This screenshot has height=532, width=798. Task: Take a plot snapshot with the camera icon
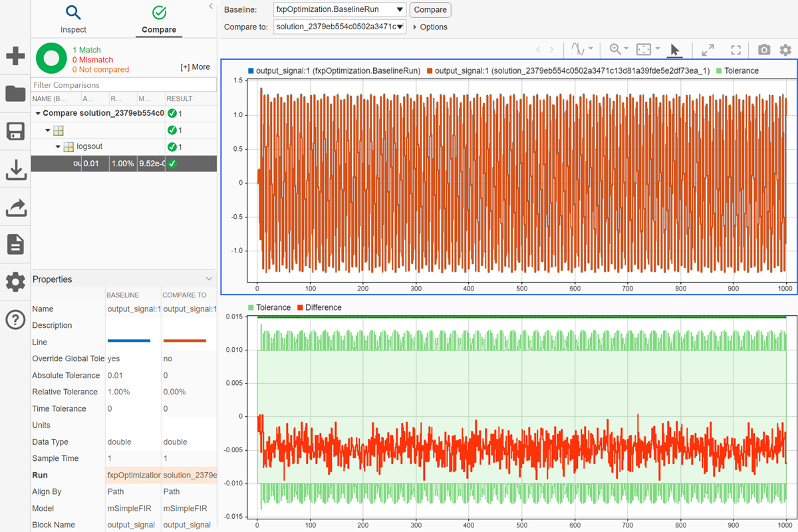[x=764, y=50]
